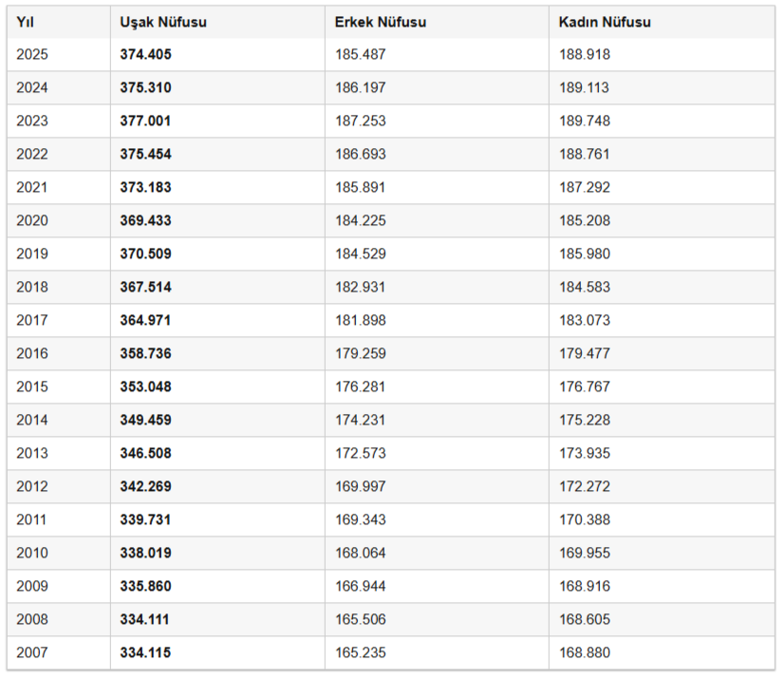This screenshot has height=679, width=784.
Task: Click the female population value 187.292
Action: coord(585,187)
